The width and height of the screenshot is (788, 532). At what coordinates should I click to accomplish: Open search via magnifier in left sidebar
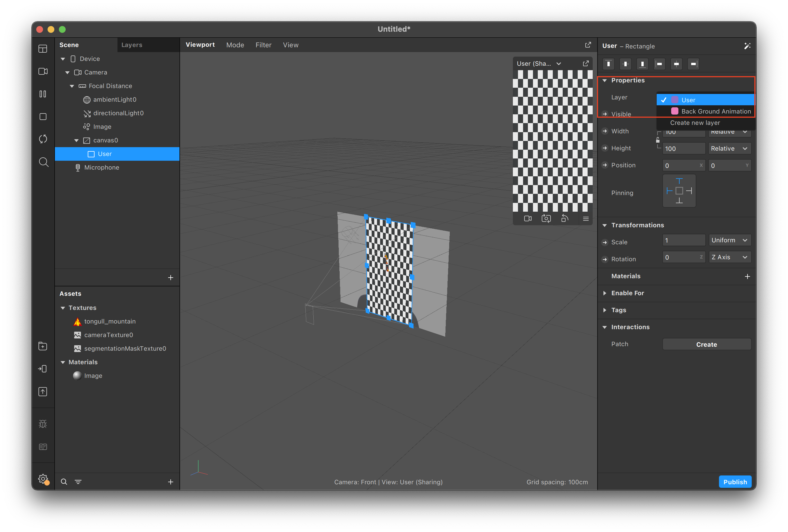pyautogui.click(x=43, y=162)
